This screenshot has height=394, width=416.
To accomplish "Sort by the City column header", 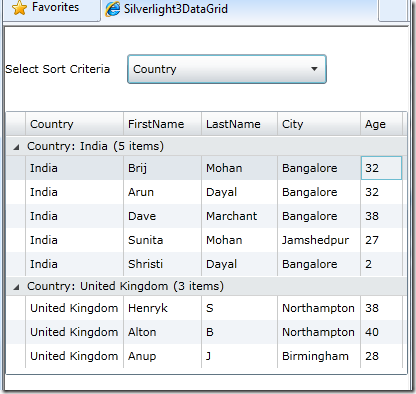I will point(319,124).
